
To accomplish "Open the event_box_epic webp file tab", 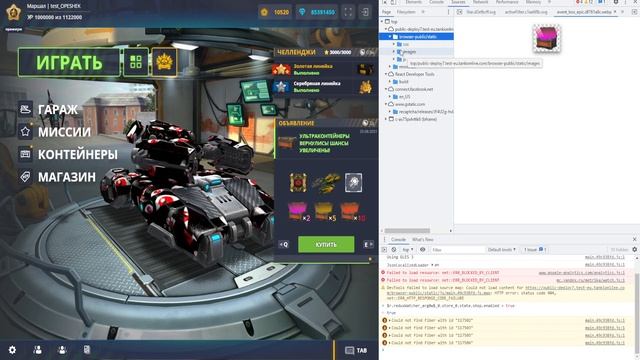I will pyautogui.click(x=586, y=12).
